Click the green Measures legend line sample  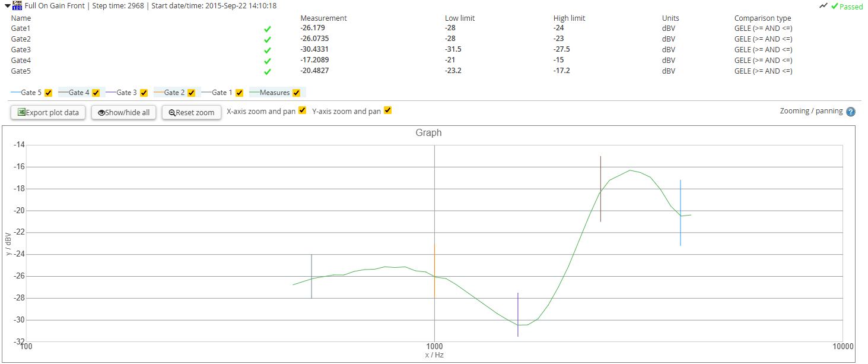[255, 93]
